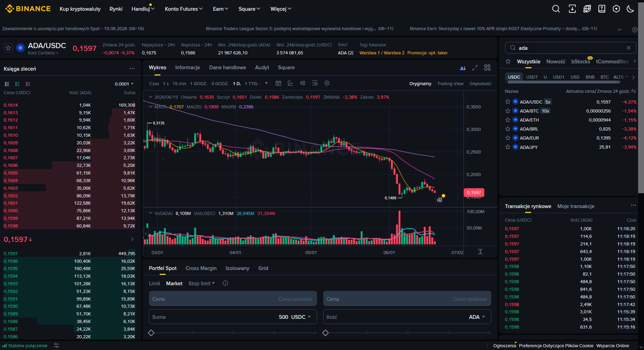This screenshot has width=644, height=350.
Task: Open candlestick chart style icon
Action: point(302,83)
